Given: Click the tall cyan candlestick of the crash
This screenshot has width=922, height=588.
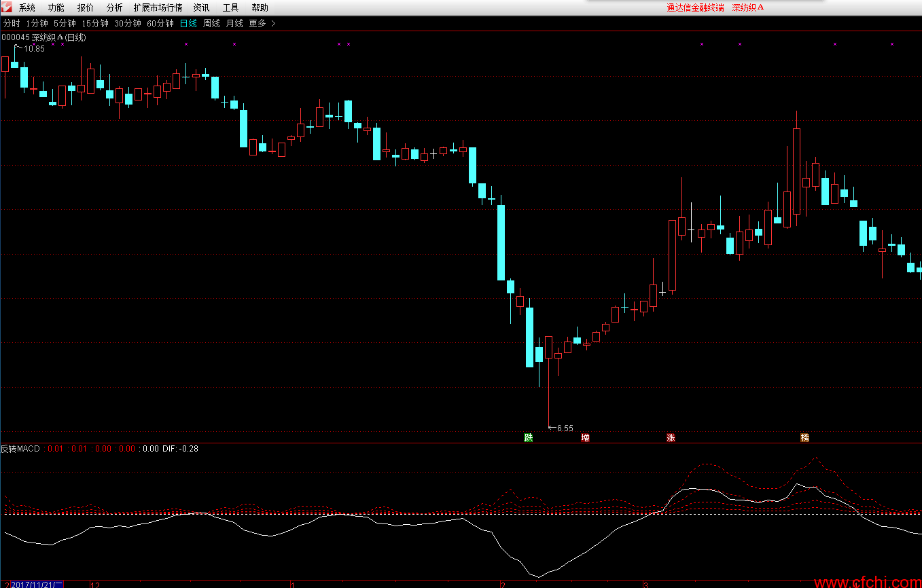Looking at the screenshot, I should pyautogui.click(x=501, y=242).
